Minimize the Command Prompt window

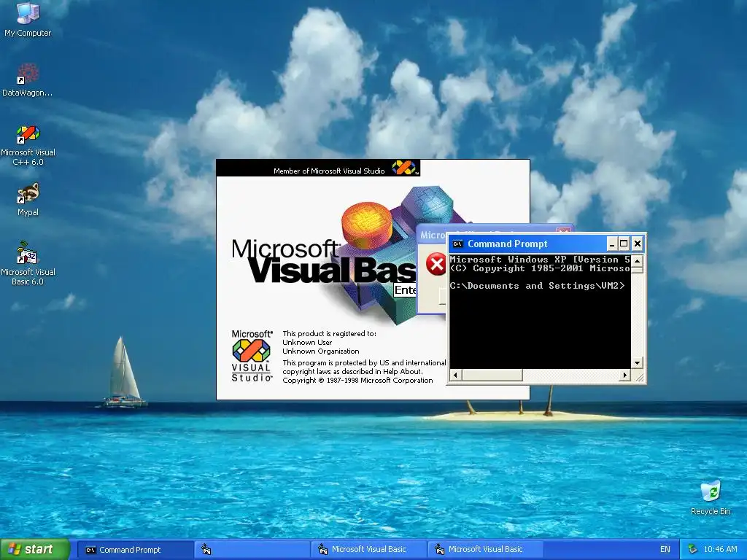pos(612,244)
